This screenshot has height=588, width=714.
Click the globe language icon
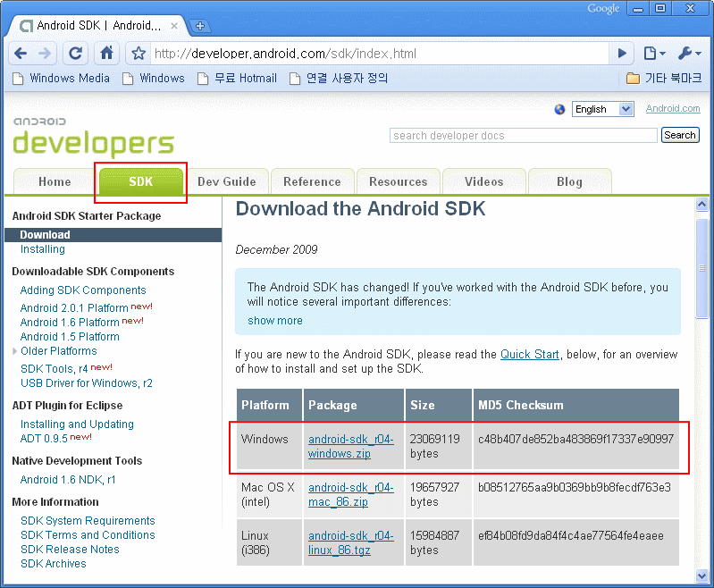[559, 109]
